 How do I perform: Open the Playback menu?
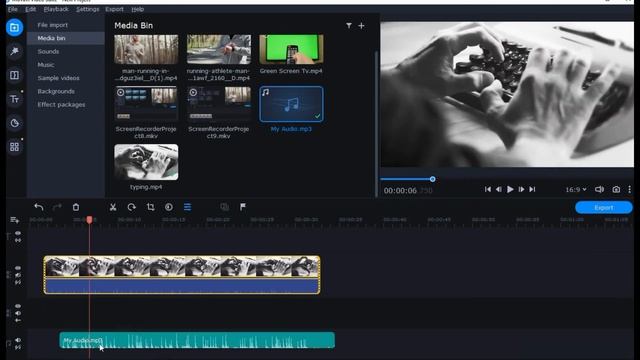(x=56, y=9)
